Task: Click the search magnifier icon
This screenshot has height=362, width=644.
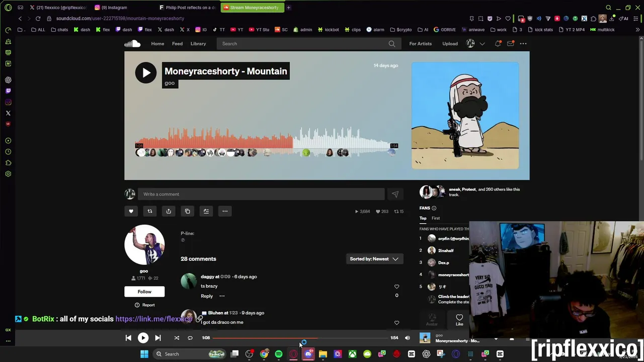Action: (392, 44)
